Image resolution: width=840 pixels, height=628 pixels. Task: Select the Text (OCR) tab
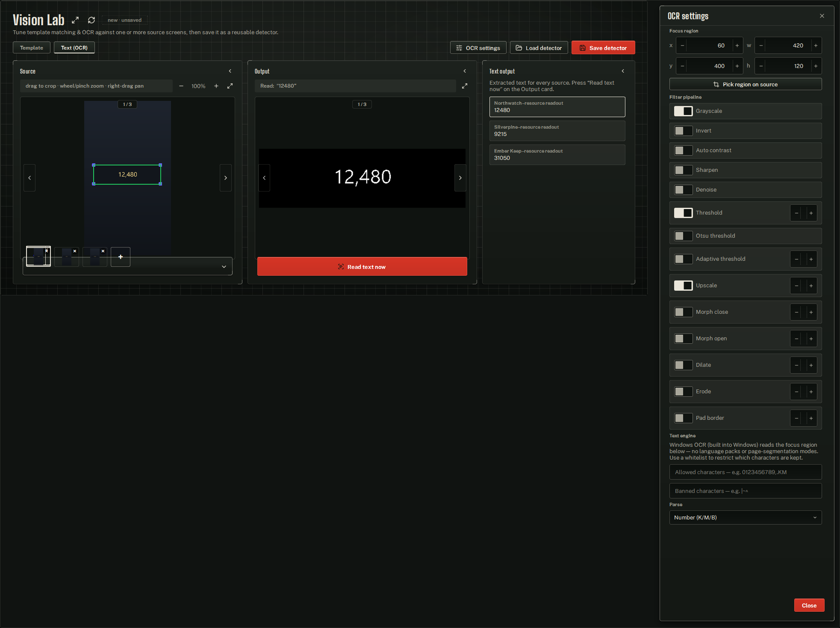(74, 48)
